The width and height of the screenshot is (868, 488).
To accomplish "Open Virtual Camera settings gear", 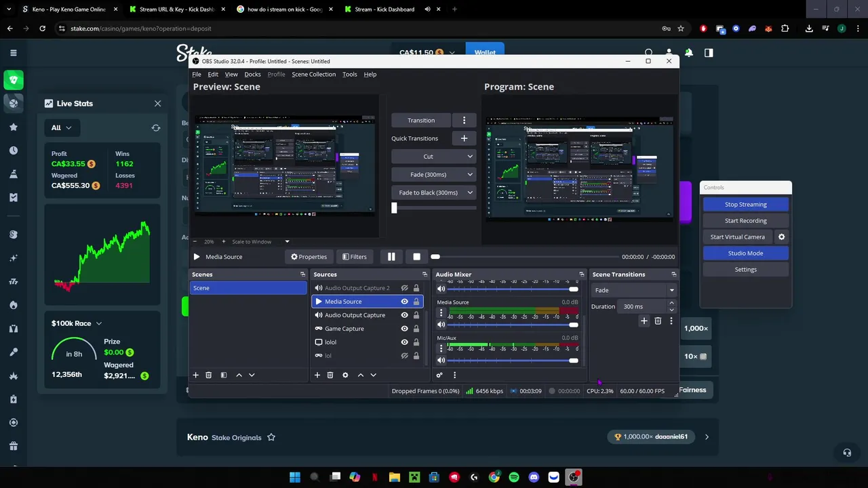I will coord(781,237).
